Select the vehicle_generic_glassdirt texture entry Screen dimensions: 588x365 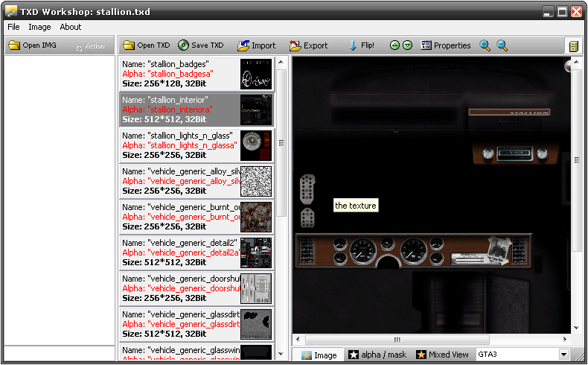click(196, 325)
